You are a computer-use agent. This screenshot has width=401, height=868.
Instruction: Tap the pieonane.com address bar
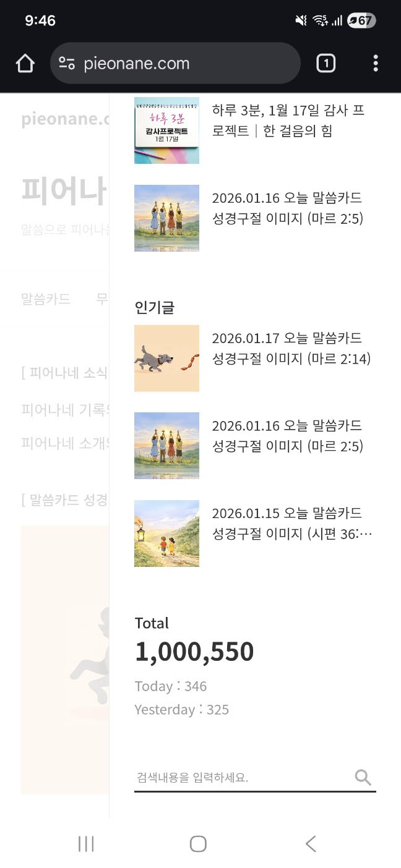point(167,62)
